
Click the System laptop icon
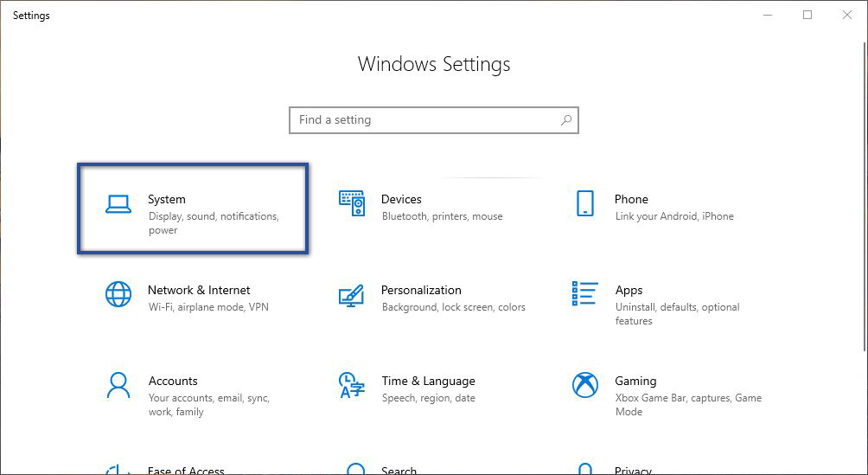point(118,204)
